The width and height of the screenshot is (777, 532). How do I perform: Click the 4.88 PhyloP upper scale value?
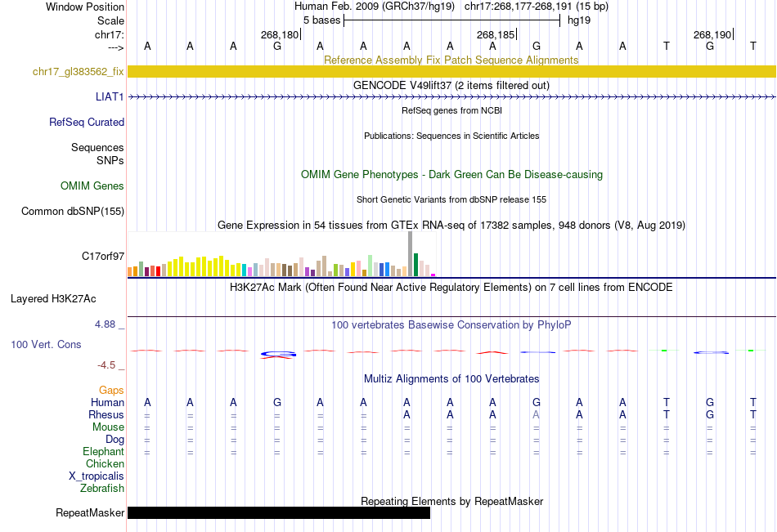(105, 324)
